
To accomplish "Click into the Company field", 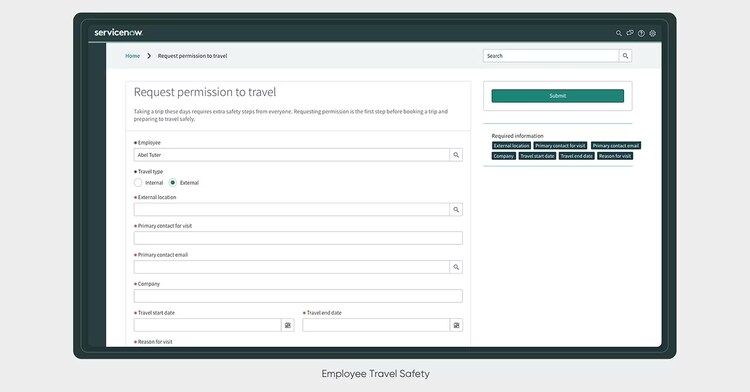I will click(x=298, y=296).
